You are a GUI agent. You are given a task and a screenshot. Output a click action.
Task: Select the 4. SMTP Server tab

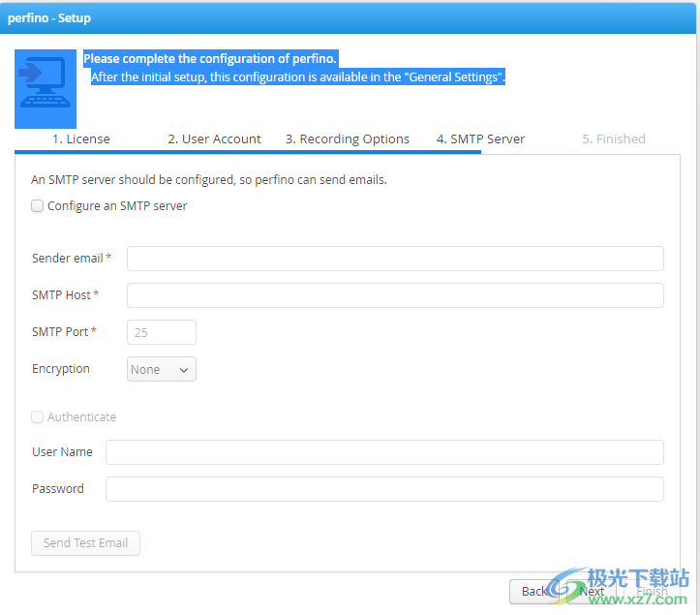pos(480,138)
